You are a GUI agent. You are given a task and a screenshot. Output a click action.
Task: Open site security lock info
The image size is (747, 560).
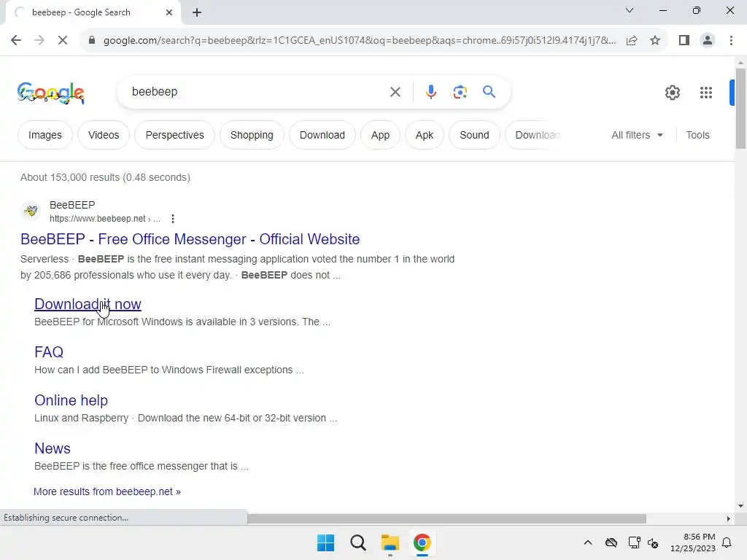92,40
